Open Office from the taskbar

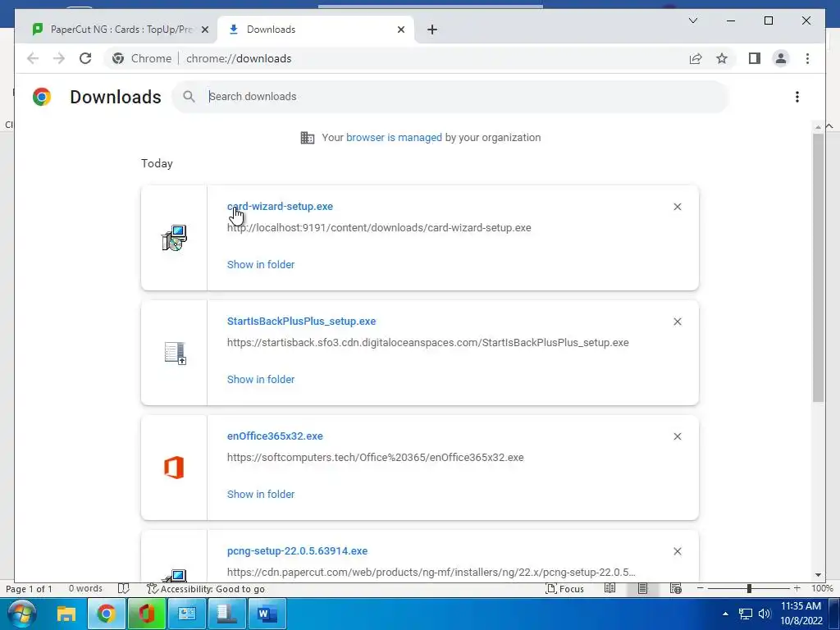click(x=147, y=614)
